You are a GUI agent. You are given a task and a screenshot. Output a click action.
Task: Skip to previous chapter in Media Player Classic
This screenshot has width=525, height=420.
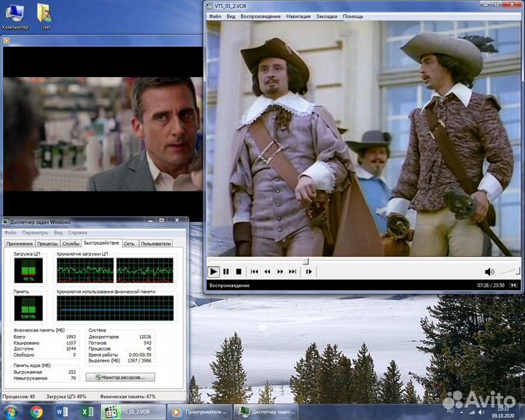click(x=254, y=271)
